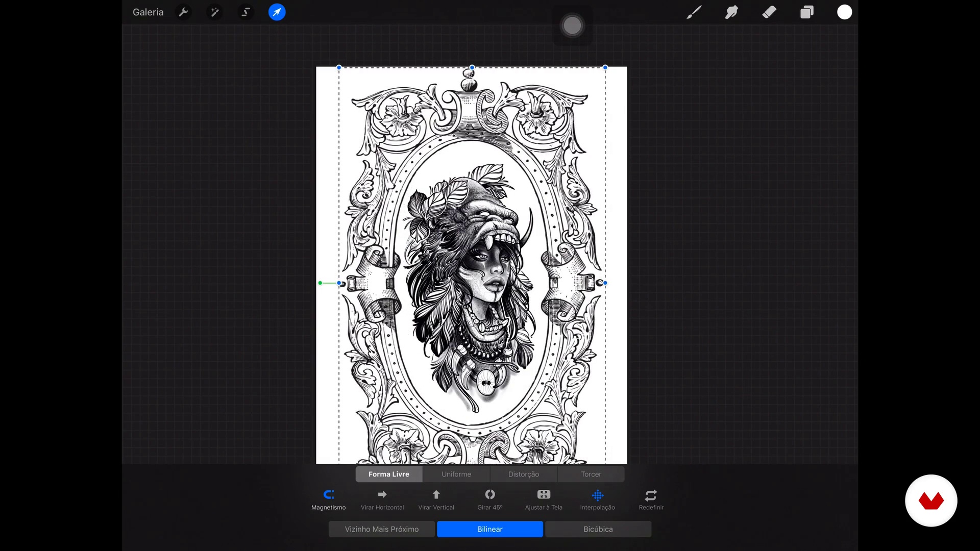980x551 pixels.
Task: Toggle Magnetismo snapping
Action: (x=329, y=500)
